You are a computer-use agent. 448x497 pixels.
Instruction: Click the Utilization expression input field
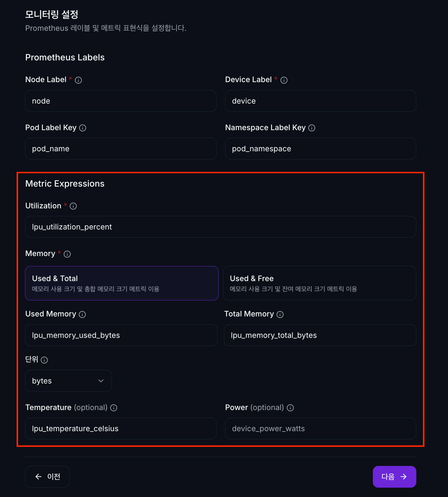[220, 227]
